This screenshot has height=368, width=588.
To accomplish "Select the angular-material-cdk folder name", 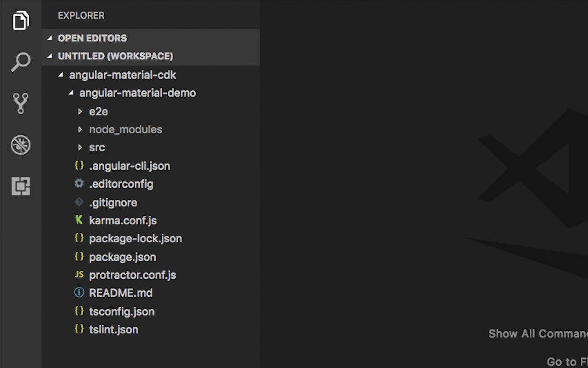I will click(123, 75).
